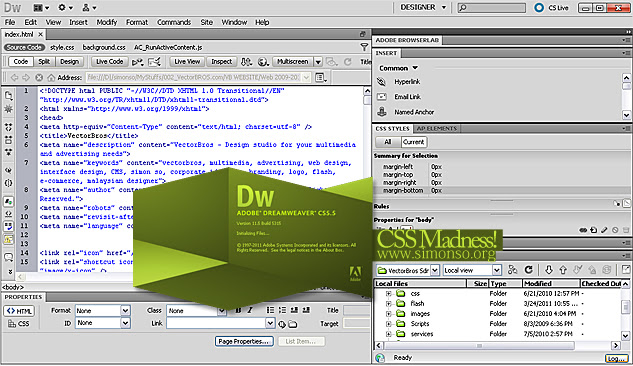Image resolution: width=633 pixels, height=366 pixels.
Task: Toggle Split view
Action: click(x=44, y=62)
